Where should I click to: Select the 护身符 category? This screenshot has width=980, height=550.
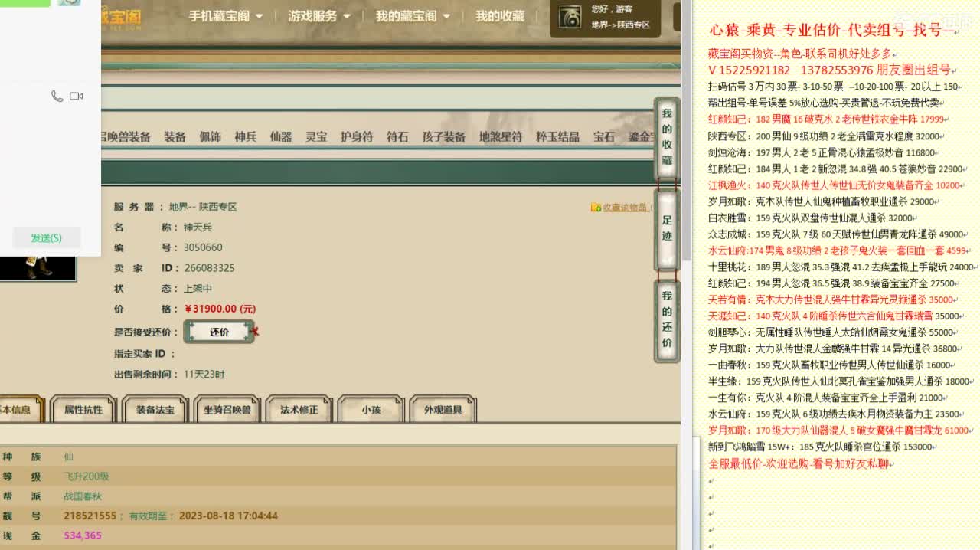point(357,137)
